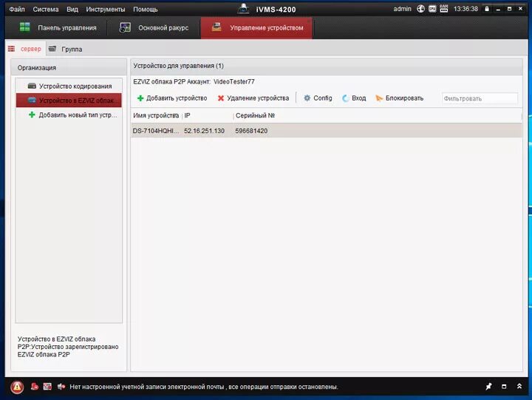Sort by IP column header
The image size is (532, 400).
coord(187,115)
